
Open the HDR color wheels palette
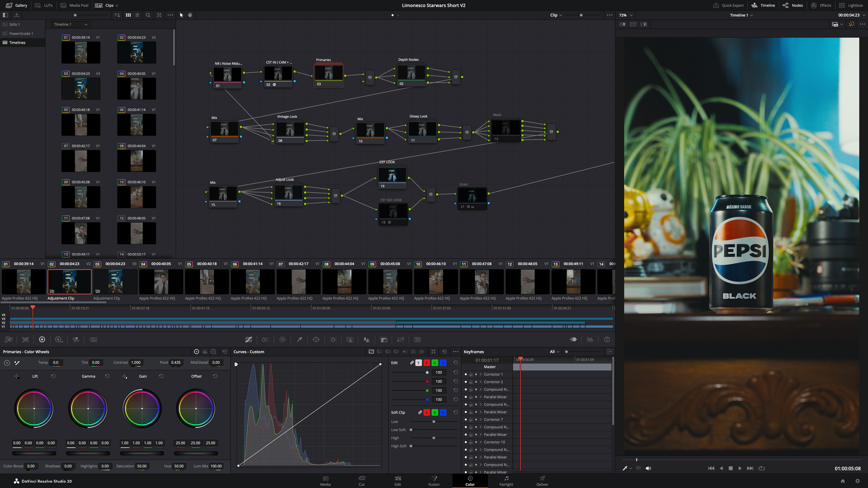pos(59,339)
